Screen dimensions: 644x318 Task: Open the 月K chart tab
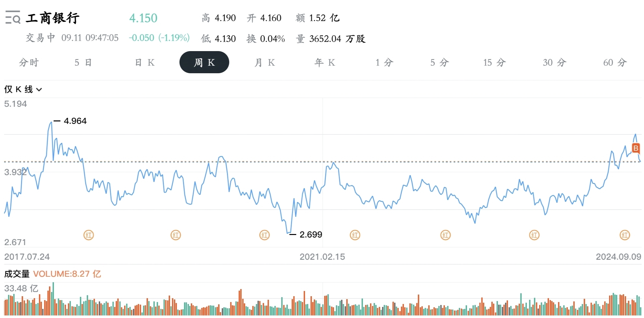pos(264,62)
